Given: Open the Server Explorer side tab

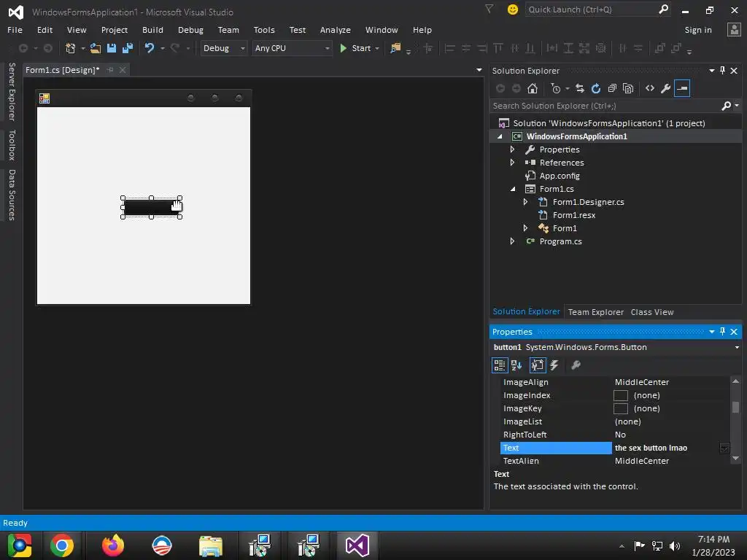Looking at the screenshot, I should 12,91.
